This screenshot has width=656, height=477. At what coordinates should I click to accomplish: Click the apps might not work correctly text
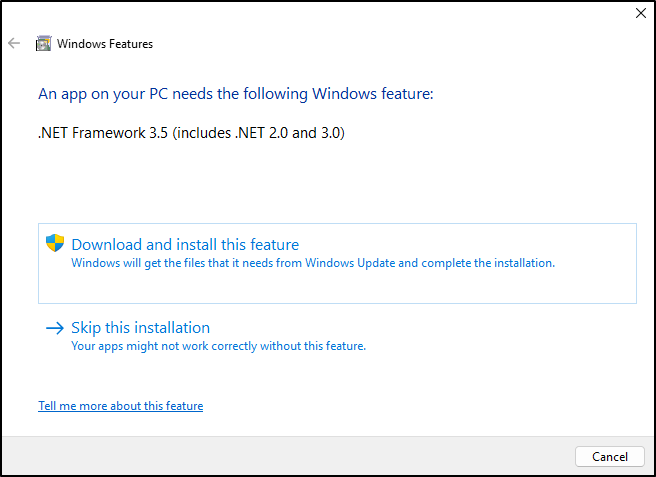[x=218, y=346]
